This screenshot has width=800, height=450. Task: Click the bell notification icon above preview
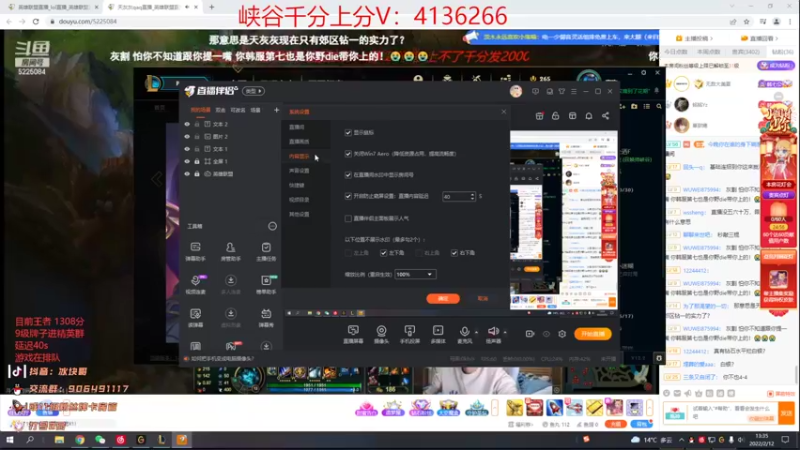[x=589, y=116]
